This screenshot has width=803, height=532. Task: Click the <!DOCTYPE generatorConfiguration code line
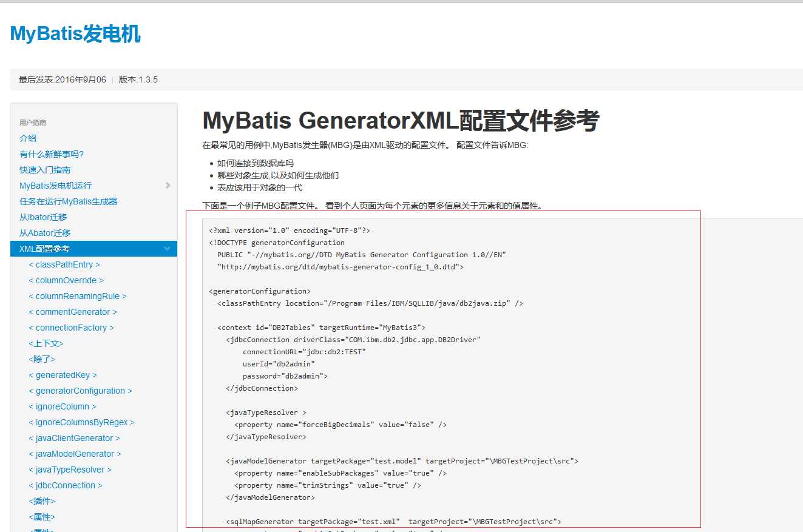(x=277, y=243)
